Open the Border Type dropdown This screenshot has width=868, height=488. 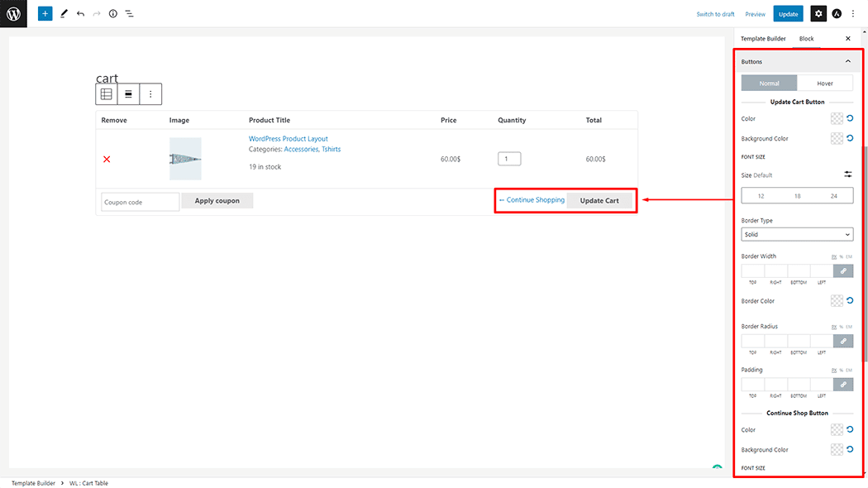point(797,235)
